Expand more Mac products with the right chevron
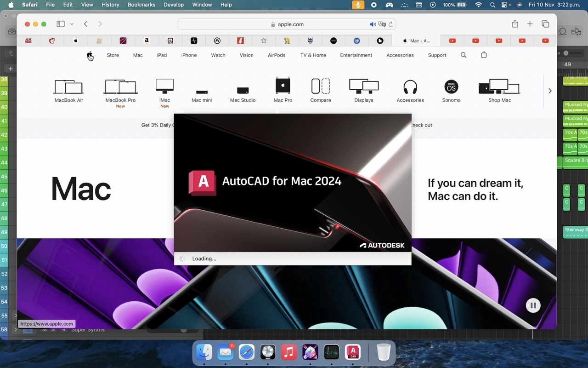 [x=550, y=91]
